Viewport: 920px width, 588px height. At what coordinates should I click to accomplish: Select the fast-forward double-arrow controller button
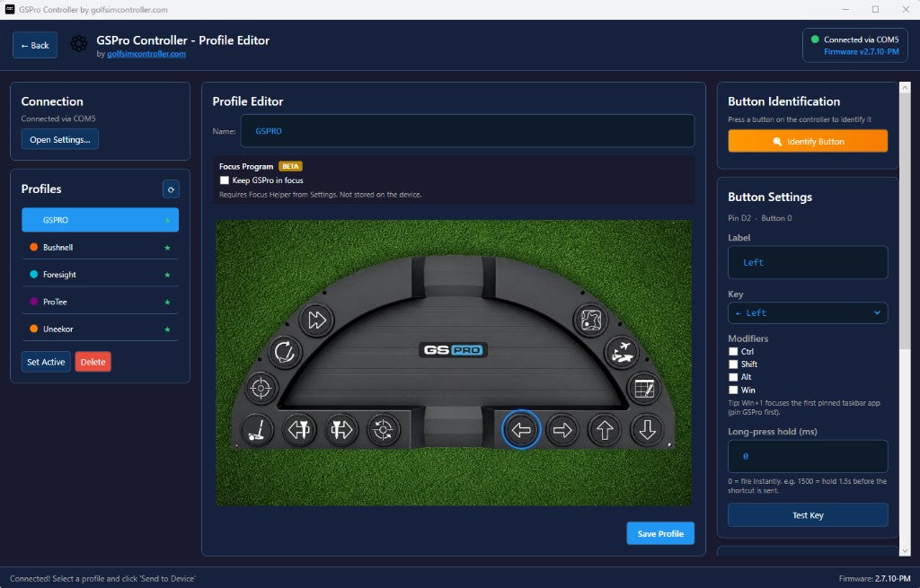pyautogui.click(x=317, y=320)
